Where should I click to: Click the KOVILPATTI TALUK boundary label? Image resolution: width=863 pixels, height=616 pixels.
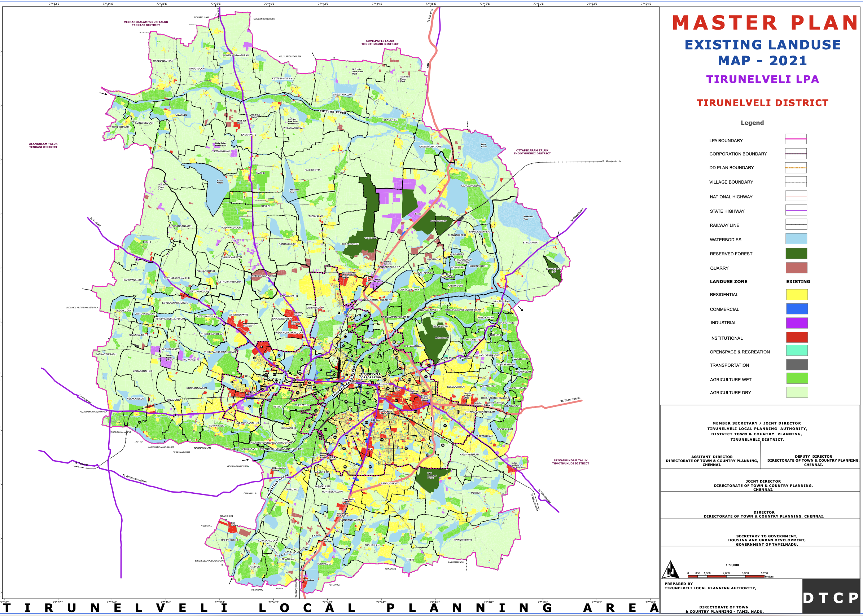click(380, 43)
